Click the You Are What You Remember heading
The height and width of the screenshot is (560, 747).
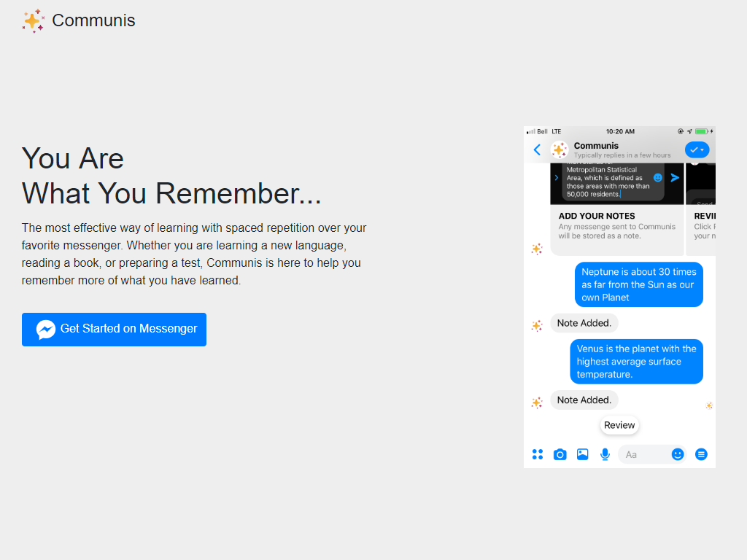click(x=171, y=176)
